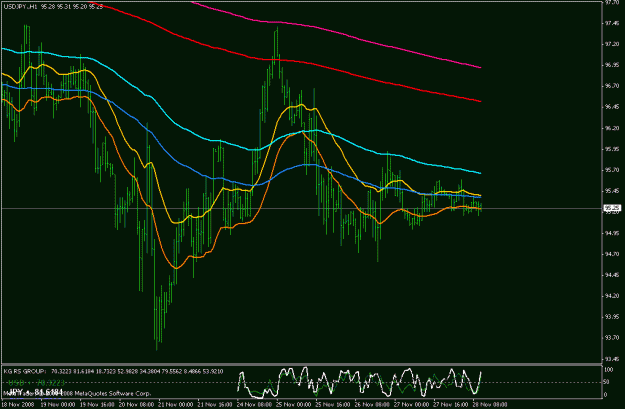
Task: Click the current price tag 95.25 on price scale
Action: [612, 208]
